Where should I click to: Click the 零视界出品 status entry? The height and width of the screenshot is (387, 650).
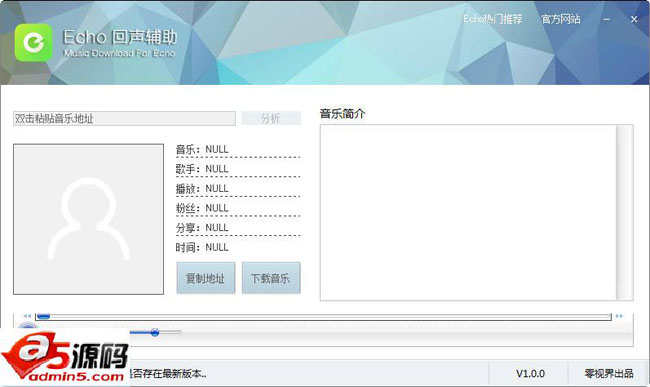[609, 374]
